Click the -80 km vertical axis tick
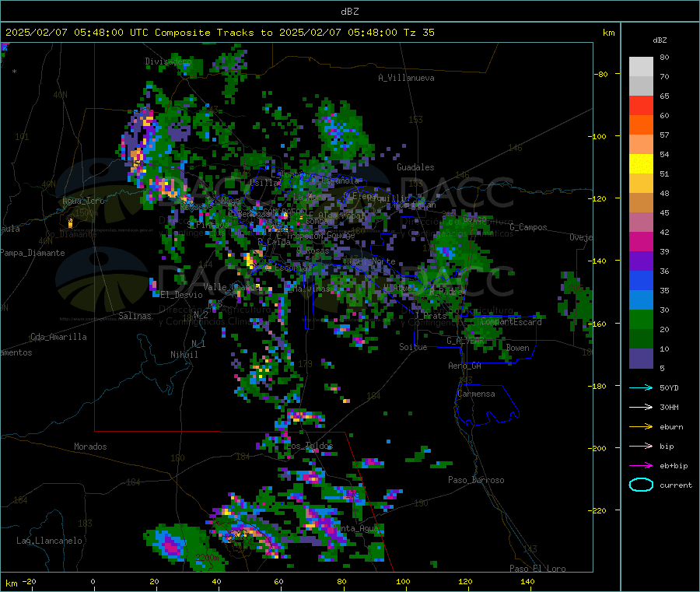The height and width of the screenshot is (592, 700). pos(601,75)
